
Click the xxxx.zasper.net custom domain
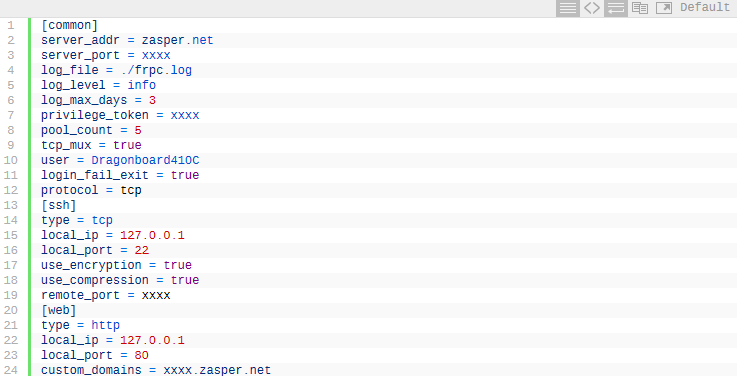[x=217, y=370]
